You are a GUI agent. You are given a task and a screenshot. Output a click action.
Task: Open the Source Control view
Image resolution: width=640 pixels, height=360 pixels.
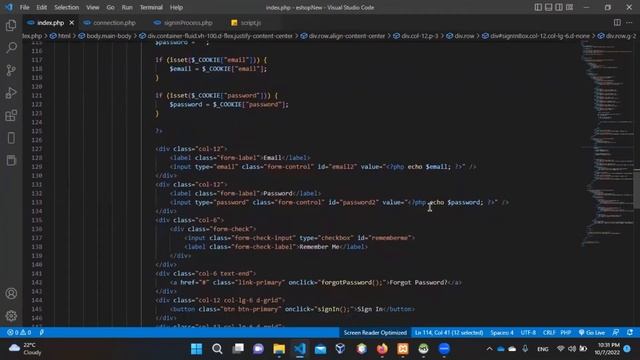11,70
